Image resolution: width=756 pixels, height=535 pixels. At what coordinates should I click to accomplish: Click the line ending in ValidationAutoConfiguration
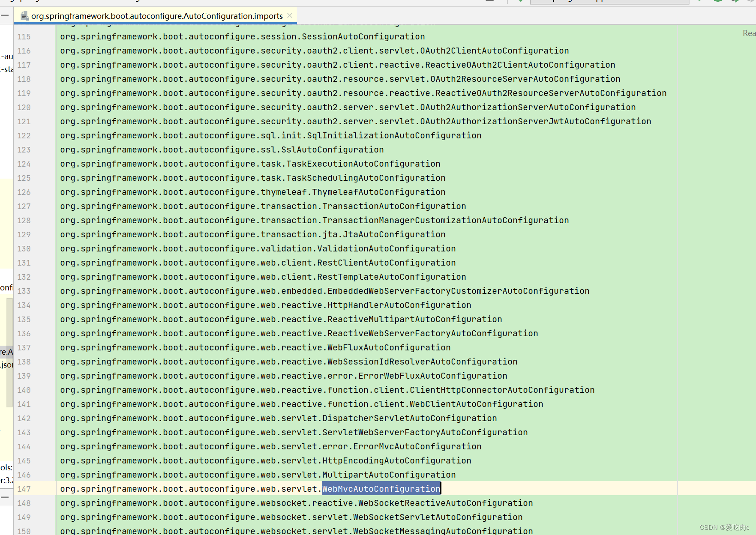click(x=258, y=248)
